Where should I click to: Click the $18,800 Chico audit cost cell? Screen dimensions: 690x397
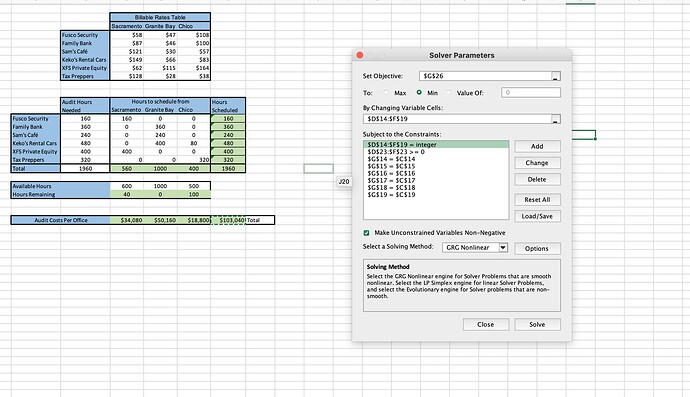click(x=194, y=220)
